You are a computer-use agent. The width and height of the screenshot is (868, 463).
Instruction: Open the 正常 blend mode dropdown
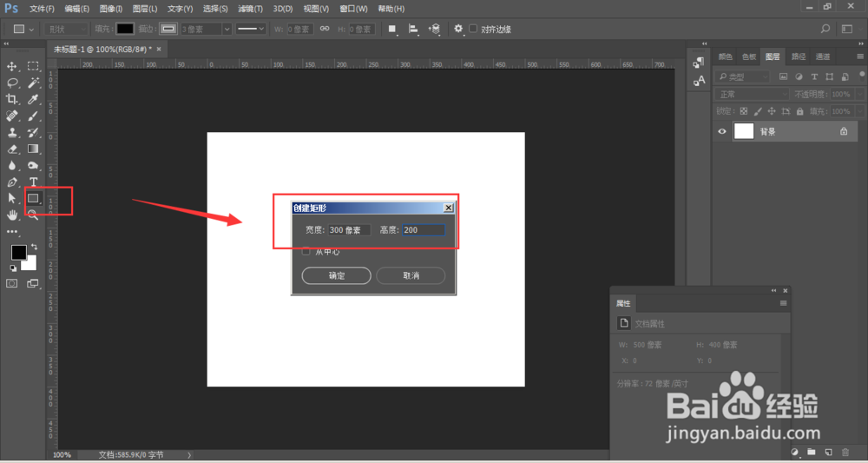click(x=752, y=94)
